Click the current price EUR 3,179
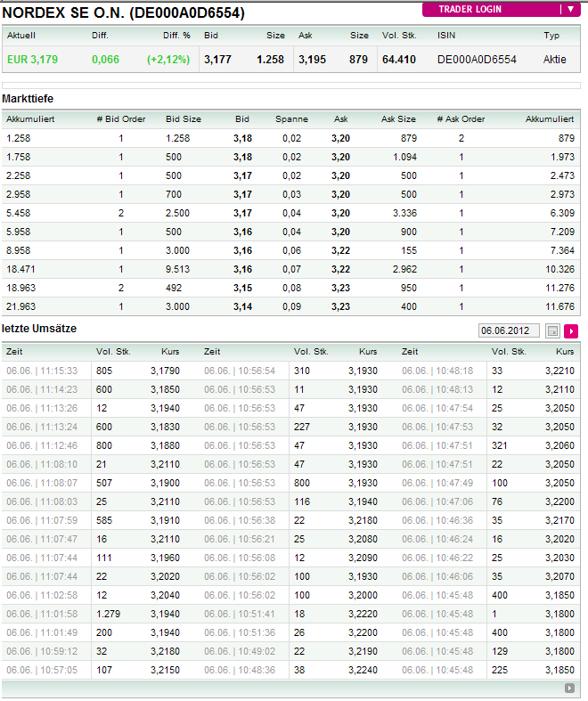Screen dimensions: 588x701 coord(32,60)
